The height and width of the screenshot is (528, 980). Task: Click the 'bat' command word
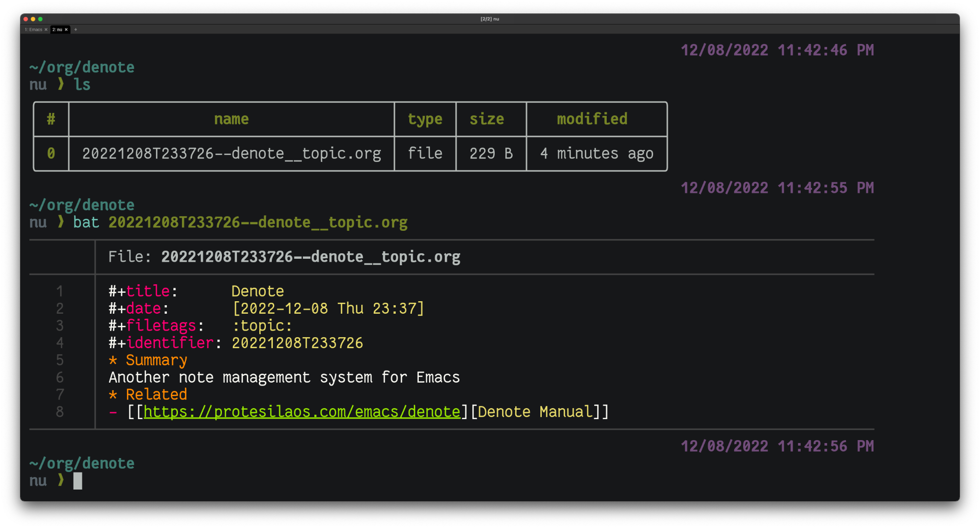coord(86,222)
